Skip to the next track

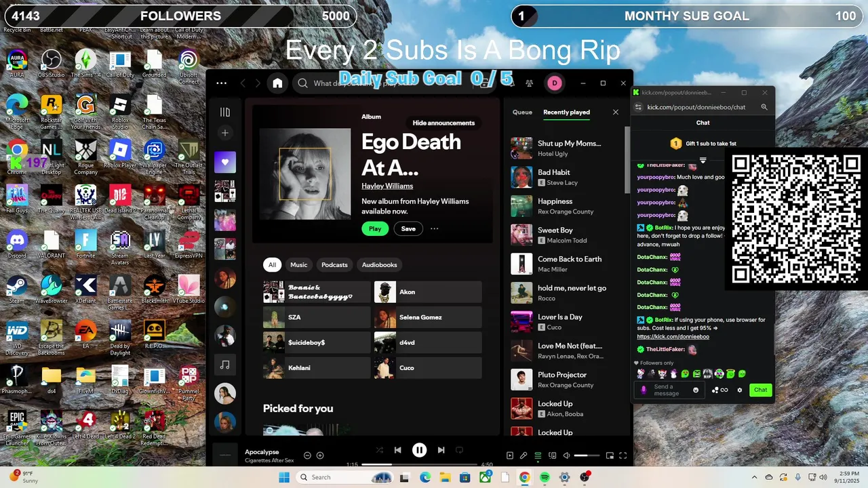click(441, 450)
